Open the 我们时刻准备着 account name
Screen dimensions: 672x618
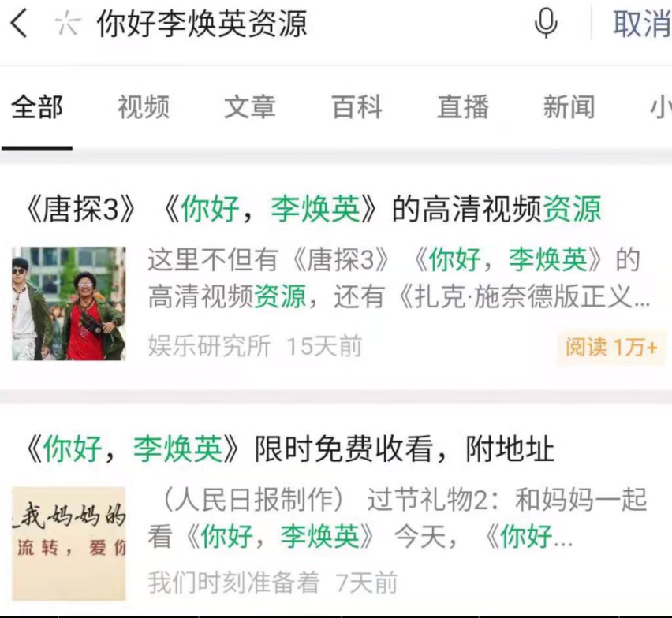point(234,583)
